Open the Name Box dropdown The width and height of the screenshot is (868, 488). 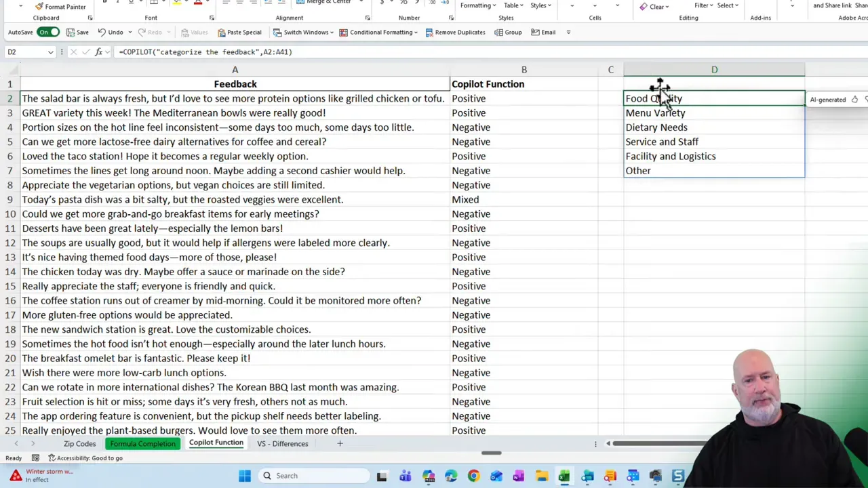(50, 52)
